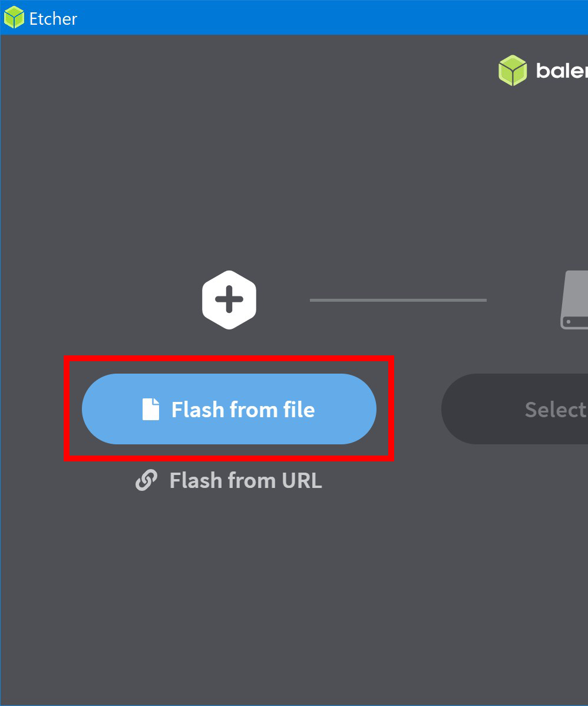Image resolution: width=588 pixels, height=706 pixels.
Task: Click the balena wordmark text
Action: (x=562, y=71)
